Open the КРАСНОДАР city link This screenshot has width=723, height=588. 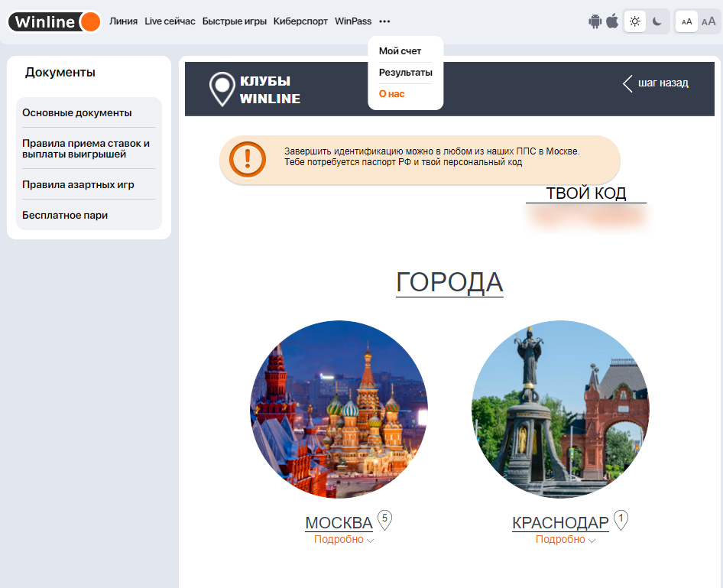pos(560,523)
